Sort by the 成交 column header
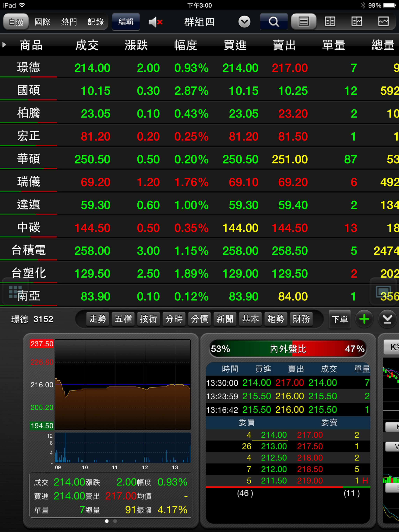Image resolution: width=399 pixels, height=532 pixels. point(87,45)
